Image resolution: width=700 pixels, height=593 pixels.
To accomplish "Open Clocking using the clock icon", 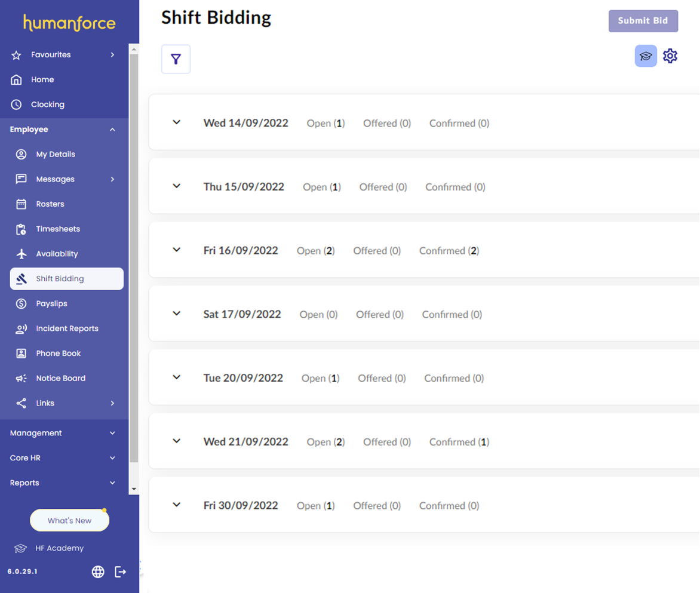I will (17, 104).
